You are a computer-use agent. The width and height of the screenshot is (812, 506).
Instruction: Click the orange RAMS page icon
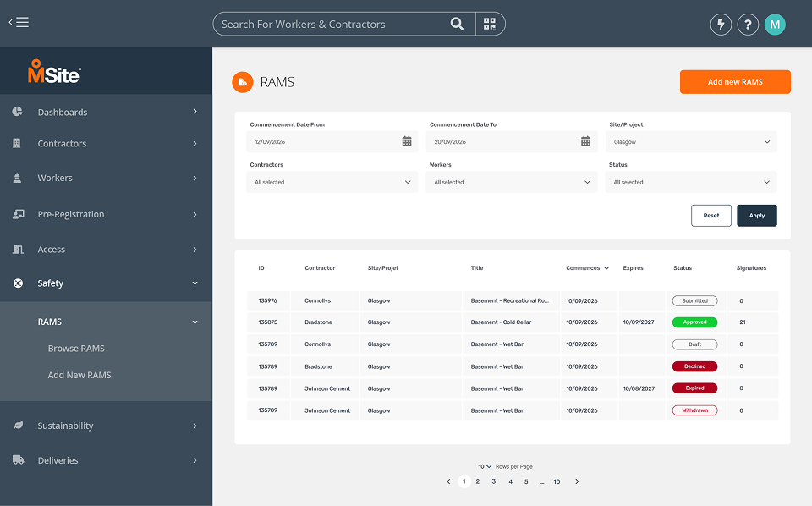point(243,82)
